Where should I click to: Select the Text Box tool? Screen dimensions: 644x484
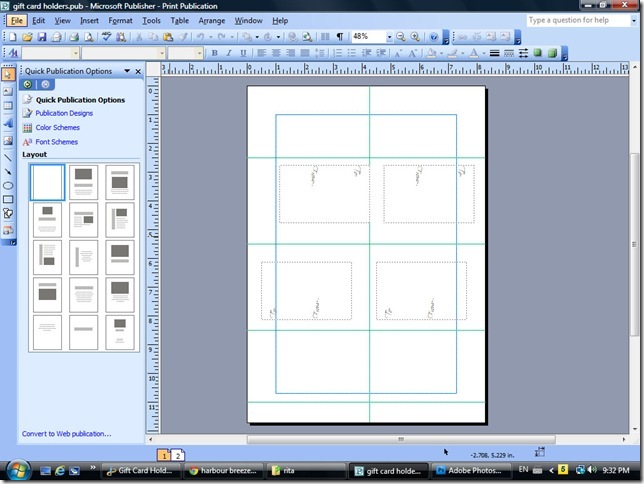click(8, 90)
